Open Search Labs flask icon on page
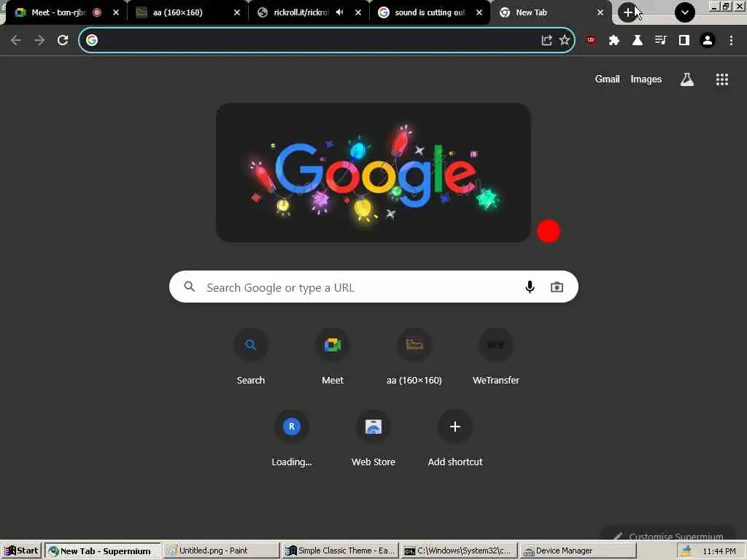This screenshot has height=560, width=747. (x=686, y=79)
